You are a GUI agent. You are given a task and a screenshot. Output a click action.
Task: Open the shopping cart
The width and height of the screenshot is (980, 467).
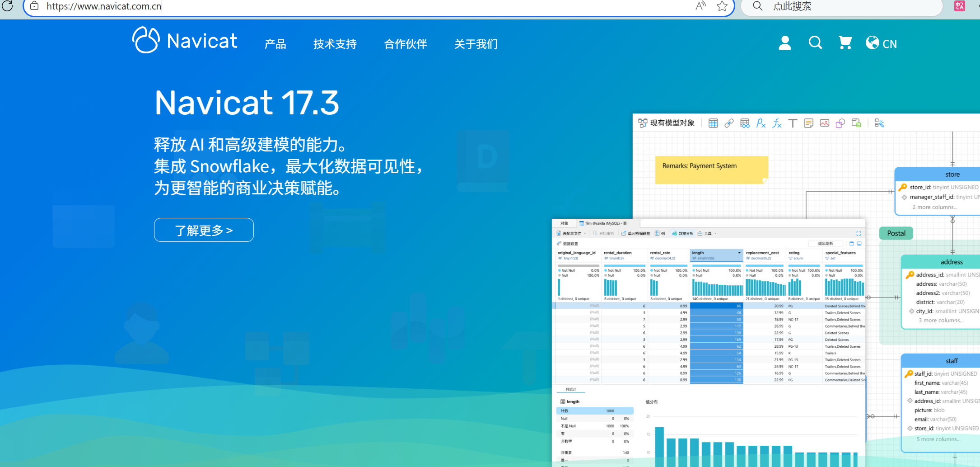pos(845,43)
